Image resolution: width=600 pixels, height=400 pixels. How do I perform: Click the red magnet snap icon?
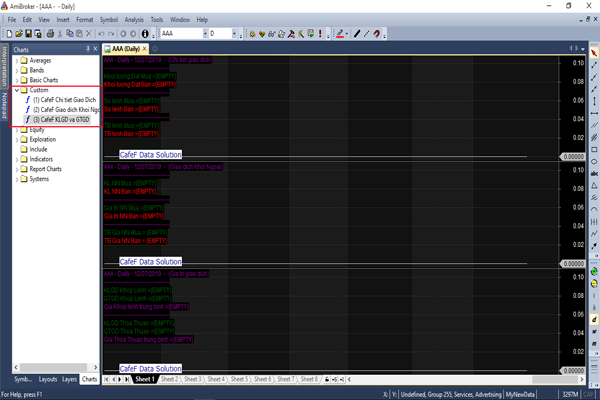tap(377, 34)
